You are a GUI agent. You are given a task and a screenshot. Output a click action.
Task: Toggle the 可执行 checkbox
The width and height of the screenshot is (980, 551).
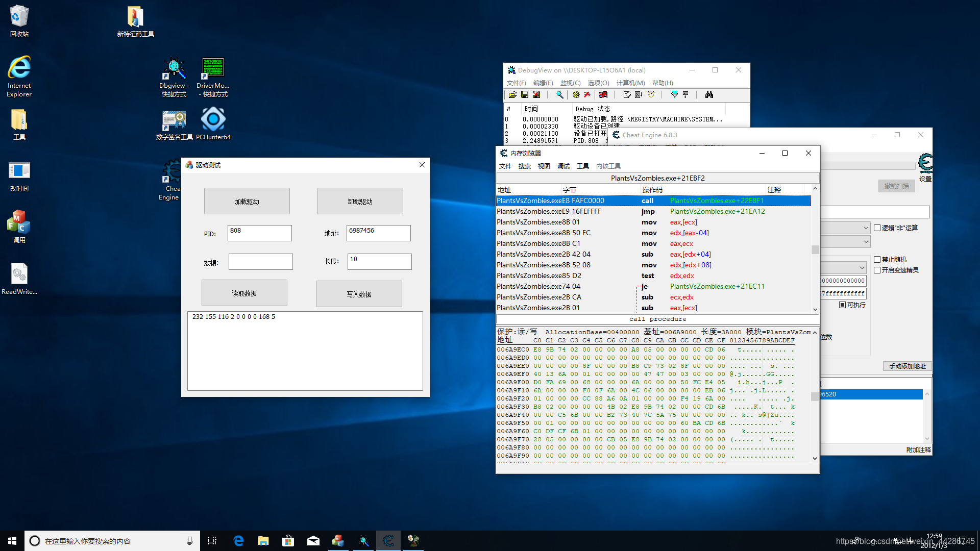click(x=842, y=305)
